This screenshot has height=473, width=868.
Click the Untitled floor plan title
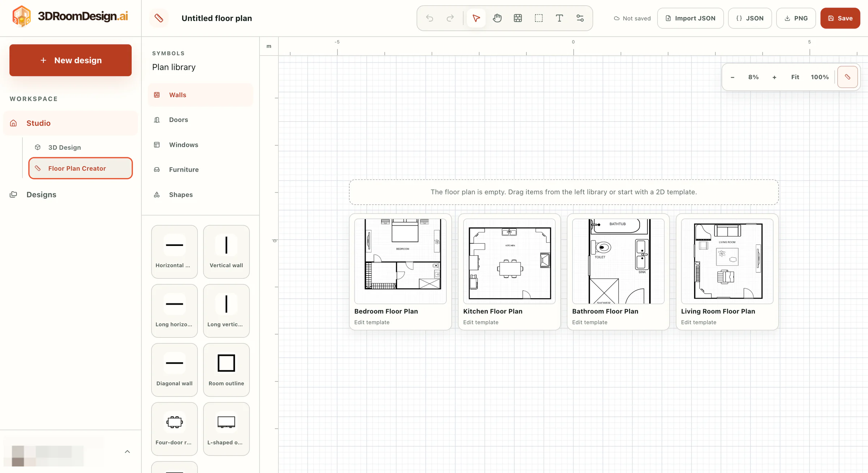217,18
